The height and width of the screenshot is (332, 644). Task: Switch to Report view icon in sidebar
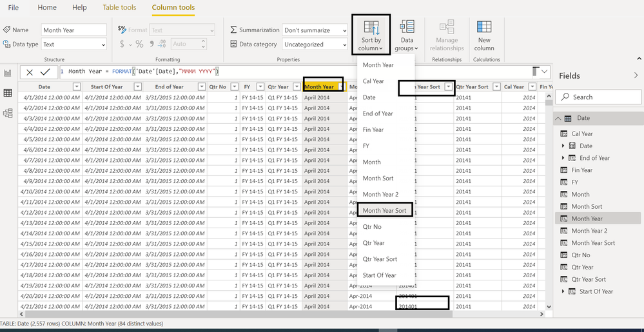pyautogui.click(x=7, y=73)
